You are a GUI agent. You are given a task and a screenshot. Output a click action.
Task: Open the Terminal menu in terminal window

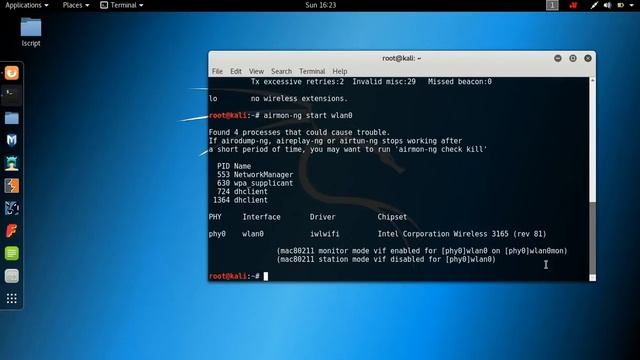point(312,71)
